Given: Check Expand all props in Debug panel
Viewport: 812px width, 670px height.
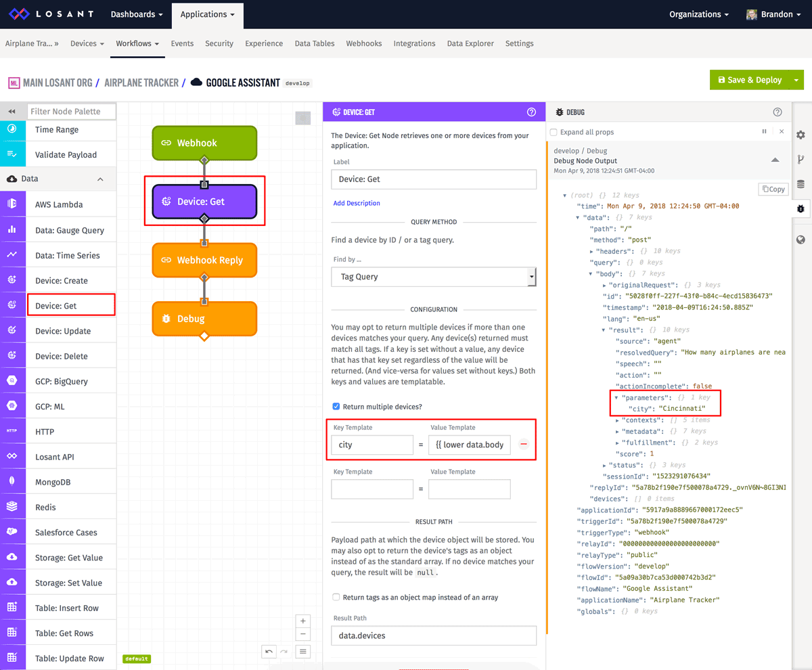Looking at the screenshot, I should 554,133.
